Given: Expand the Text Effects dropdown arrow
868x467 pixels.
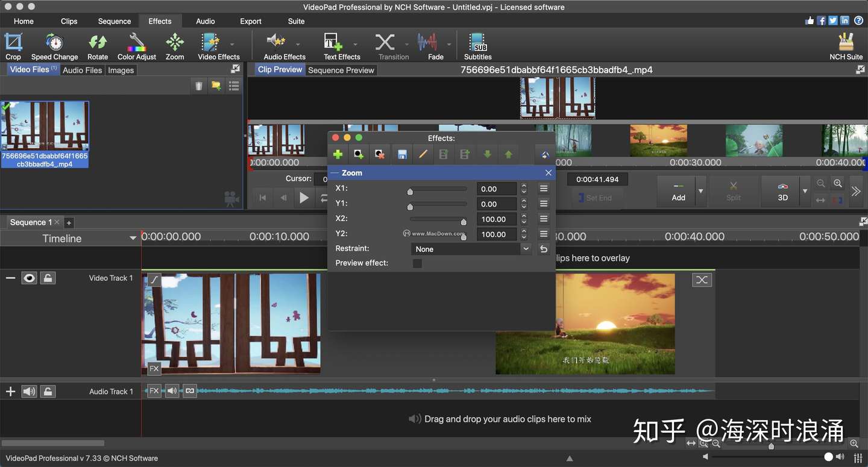Looking at the screenshot, I should 355,44.
